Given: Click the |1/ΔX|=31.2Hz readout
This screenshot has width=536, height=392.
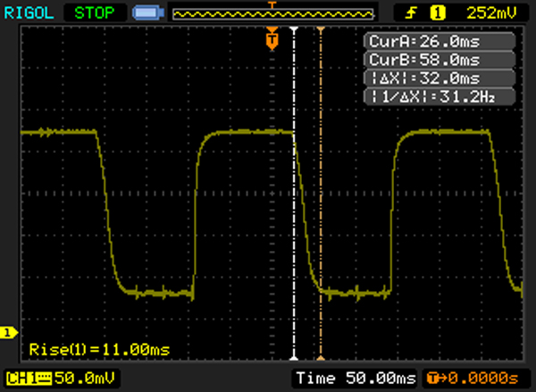Looking at the screenshot, I should (x=440, y=96).
